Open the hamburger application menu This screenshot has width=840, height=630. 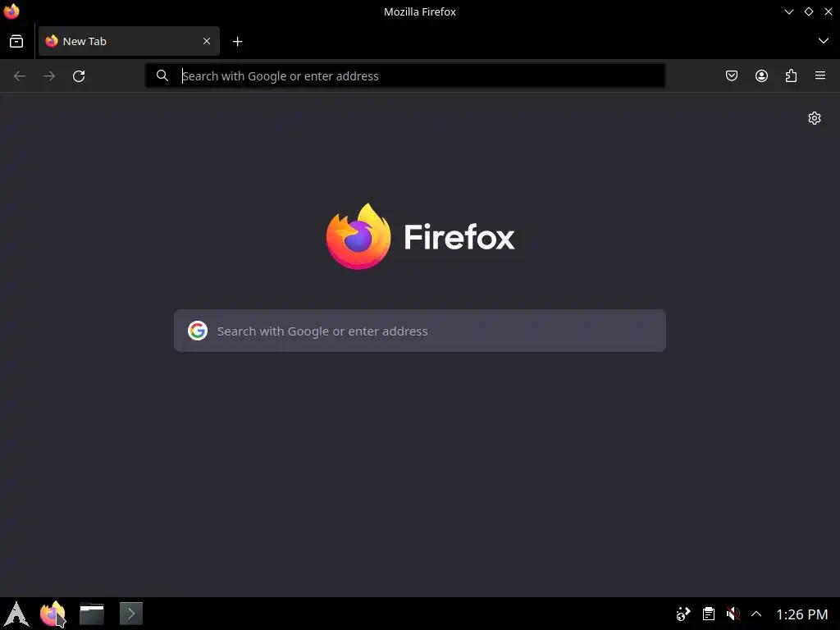coord(820,75)
